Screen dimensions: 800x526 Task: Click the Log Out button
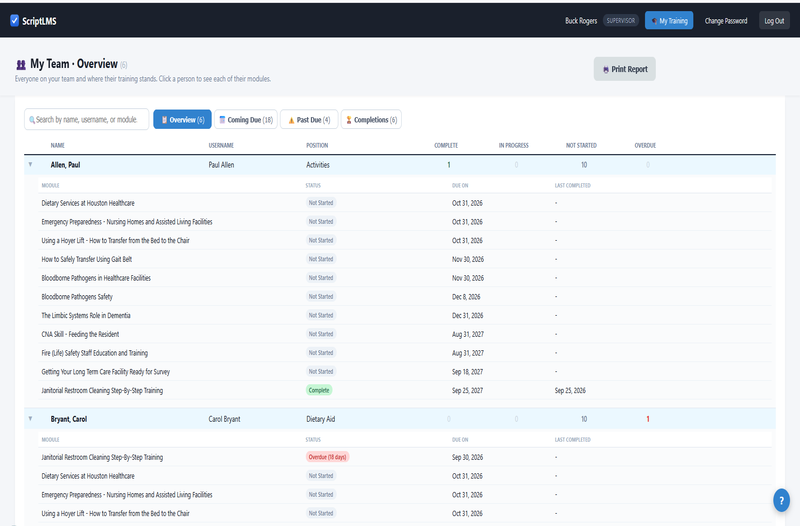tap(774, 20)
